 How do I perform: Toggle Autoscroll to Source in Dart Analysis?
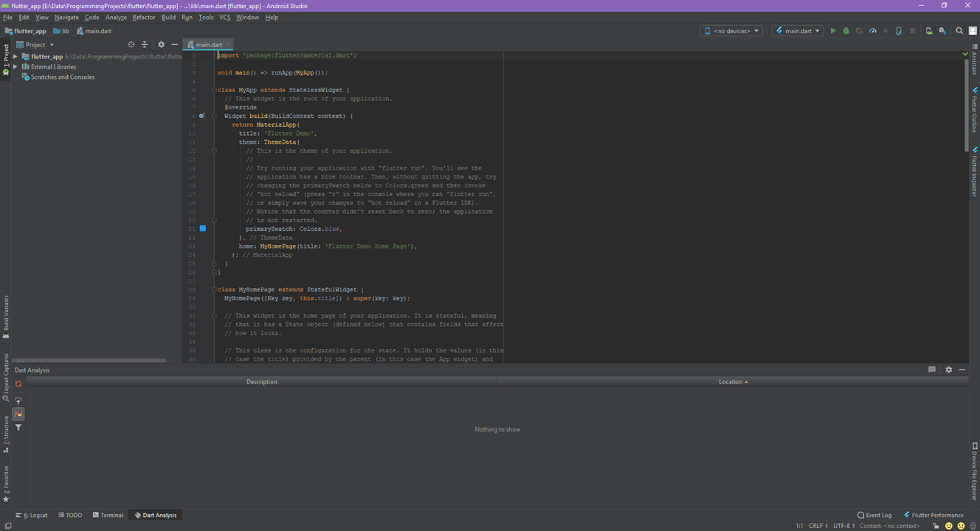click(18, 400)
